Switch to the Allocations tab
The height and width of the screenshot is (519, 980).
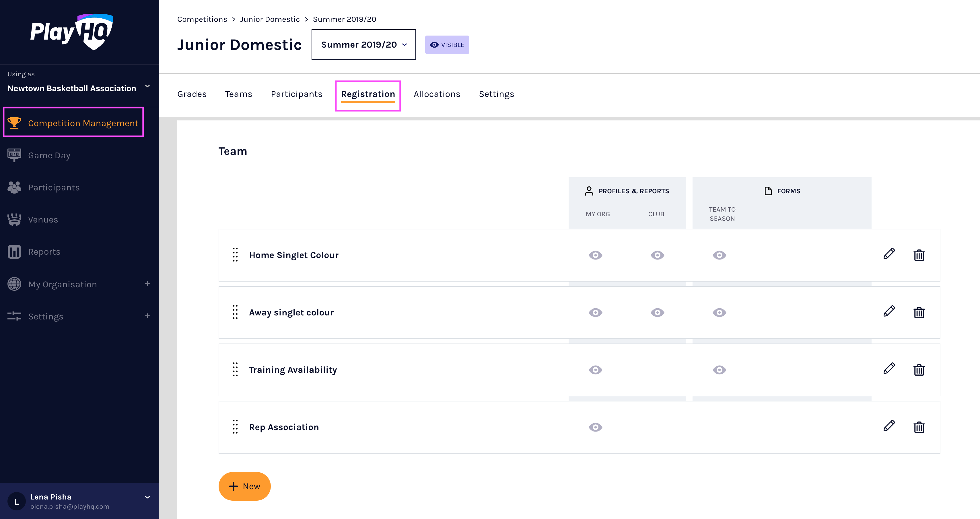[437, 94]
